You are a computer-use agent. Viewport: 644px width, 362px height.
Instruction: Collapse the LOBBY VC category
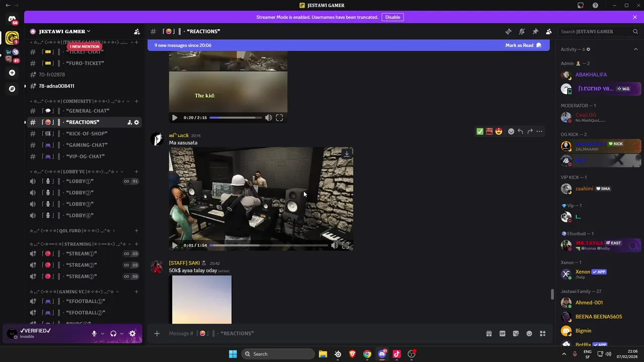(76, 171)
